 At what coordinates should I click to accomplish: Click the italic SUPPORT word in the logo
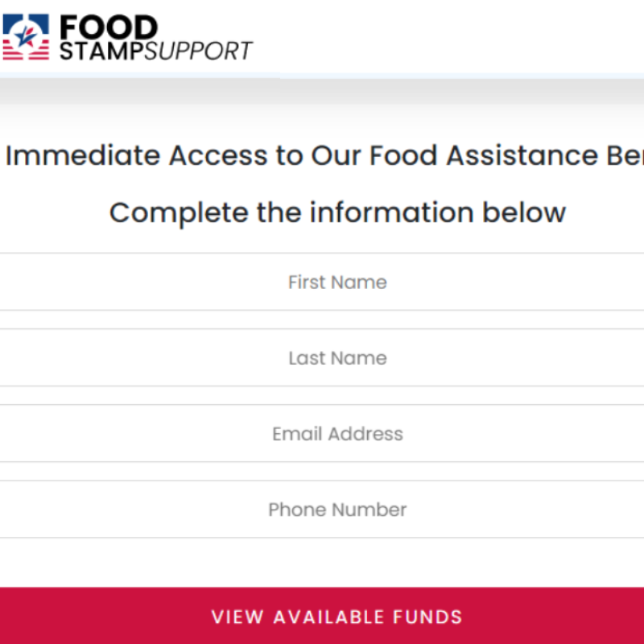point(198,51)
